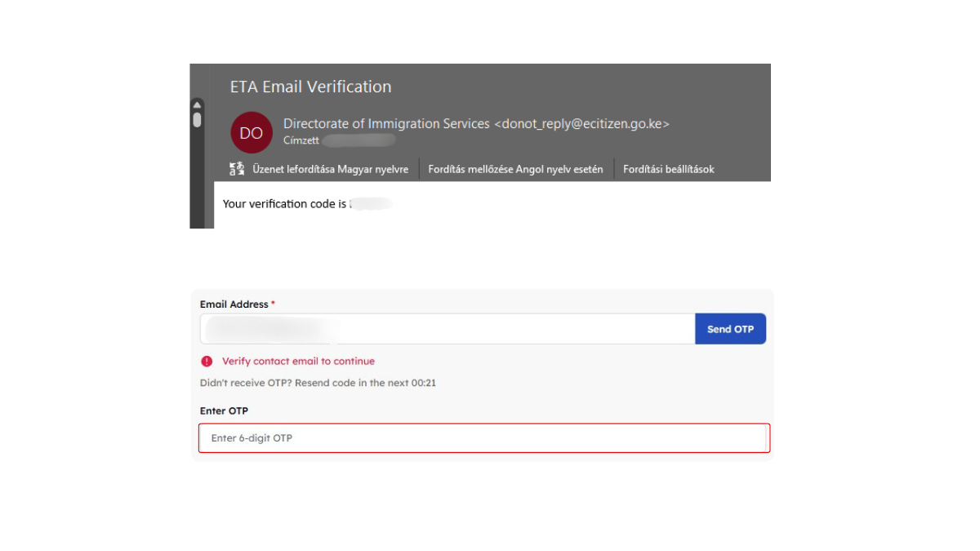980x551 pixels.
Task: Click the 'Your verification code is' line
Action: point(284,204)
